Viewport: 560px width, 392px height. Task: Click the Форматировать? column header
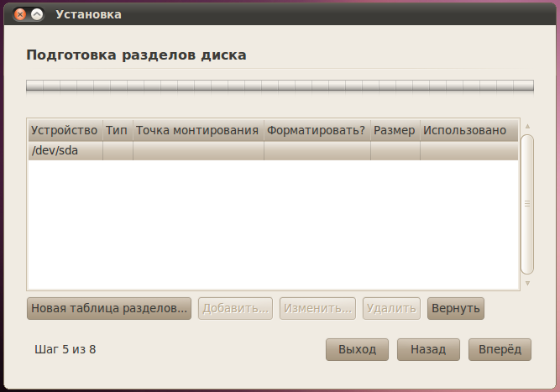pos(317,130)
